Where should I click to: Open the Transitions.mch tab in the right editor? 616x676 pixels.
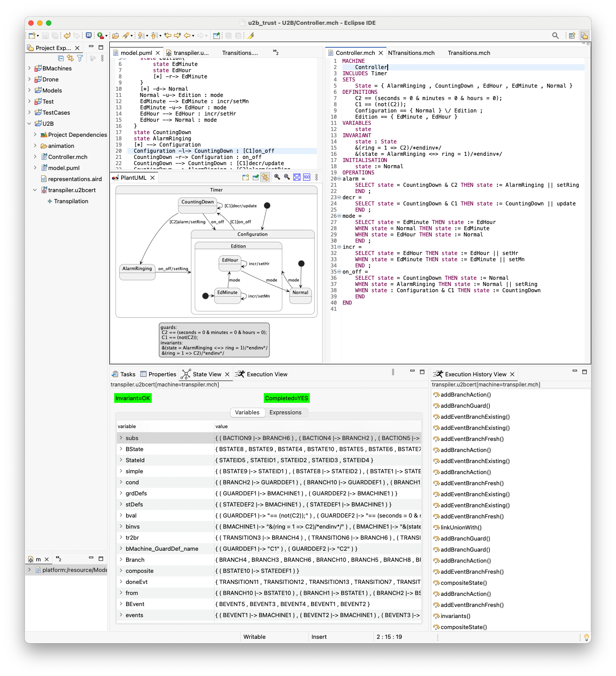point(469,53)
